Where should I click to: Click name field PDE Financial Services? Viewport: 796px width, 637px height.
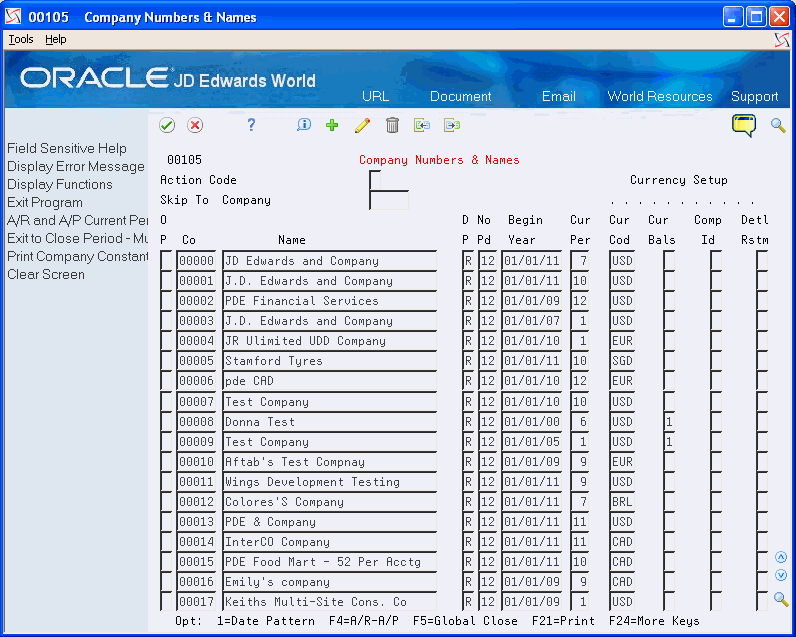point(329,300)
